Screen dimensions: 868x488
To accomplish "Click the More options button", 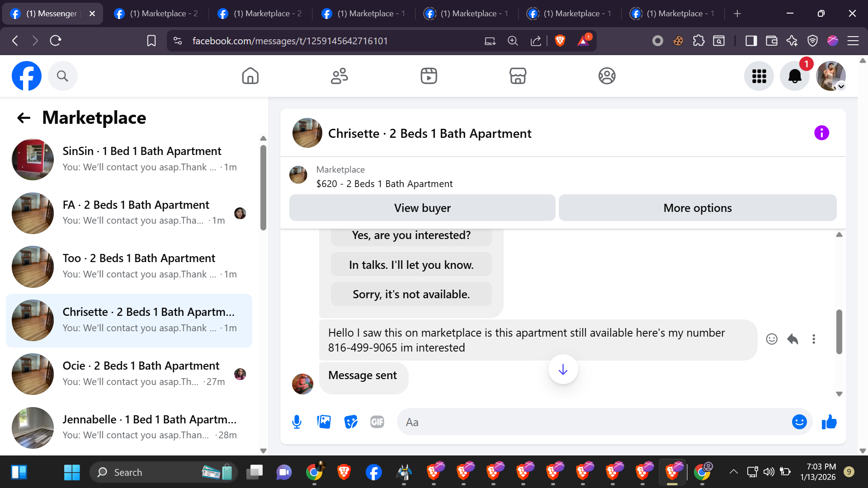I will click(x=697, y=208).
